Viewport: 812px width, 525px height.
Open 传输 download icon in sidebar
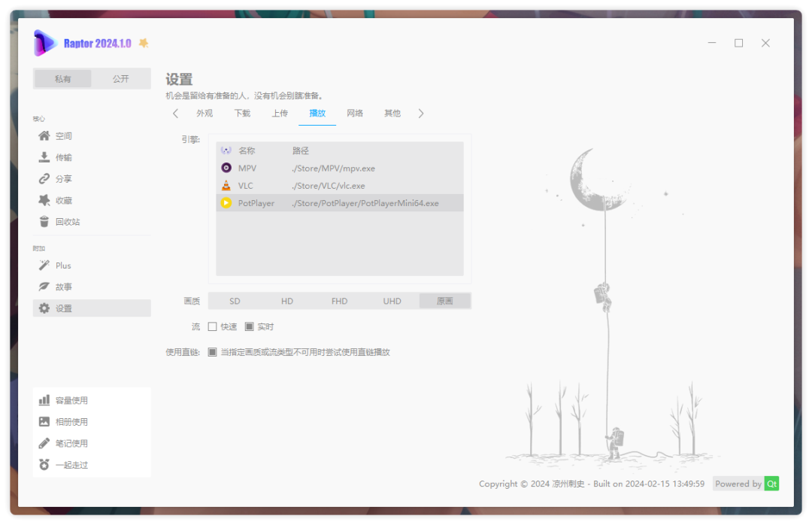[x=44, y=157]
